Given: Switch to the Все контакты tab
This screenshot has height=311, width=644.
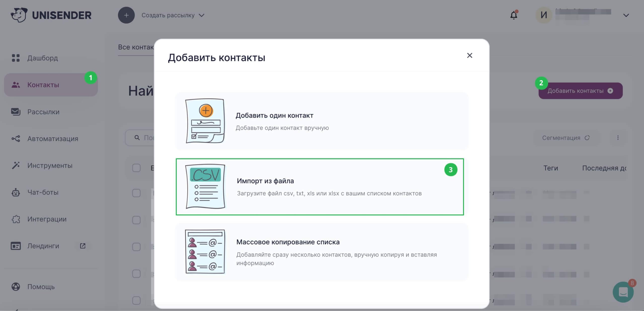Looking at the screenshot, I should [136, 47].
